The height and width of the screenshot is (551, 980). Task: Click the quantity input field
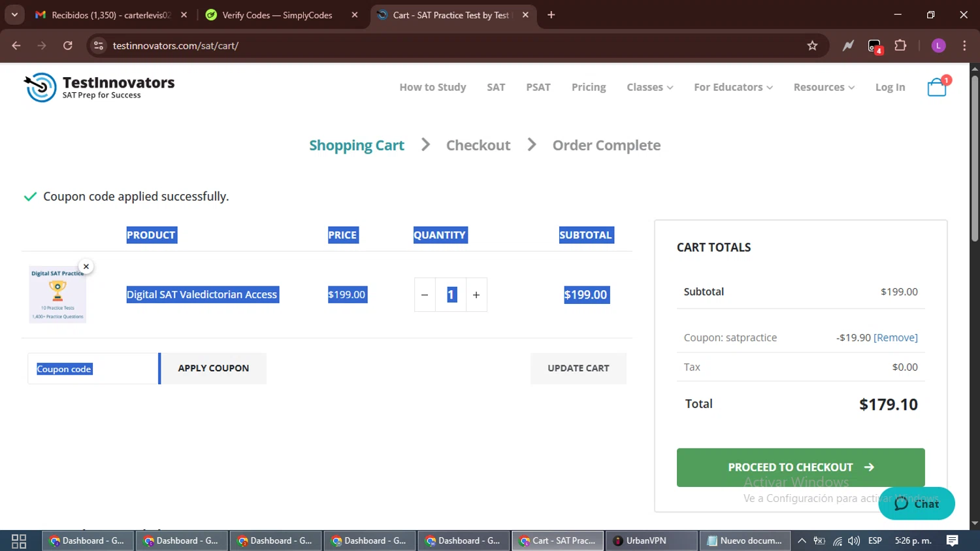(x=451, y=295)
